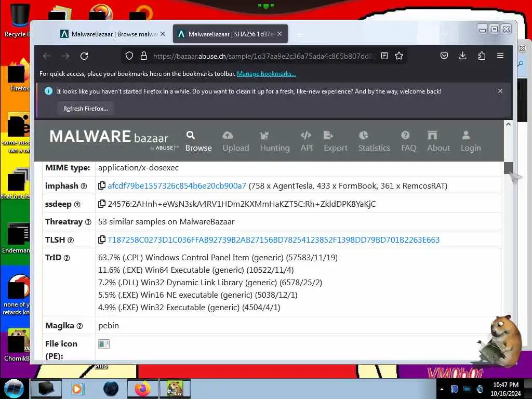This screenshot has height=399, width=532.
Task: Open the Firefox hamburger application menu
Action: click(500, 55)
